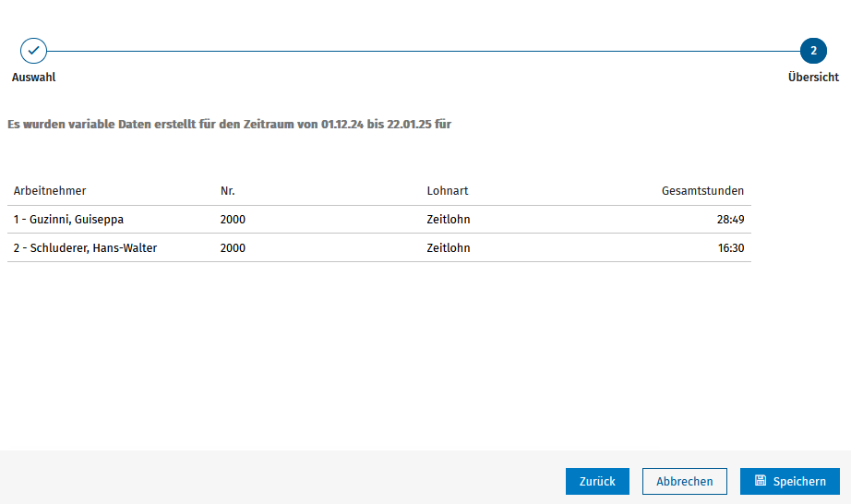Screen dimensions: 851x504
Task: Click the completed checkmark step circle
Action: tap(33, 51)
